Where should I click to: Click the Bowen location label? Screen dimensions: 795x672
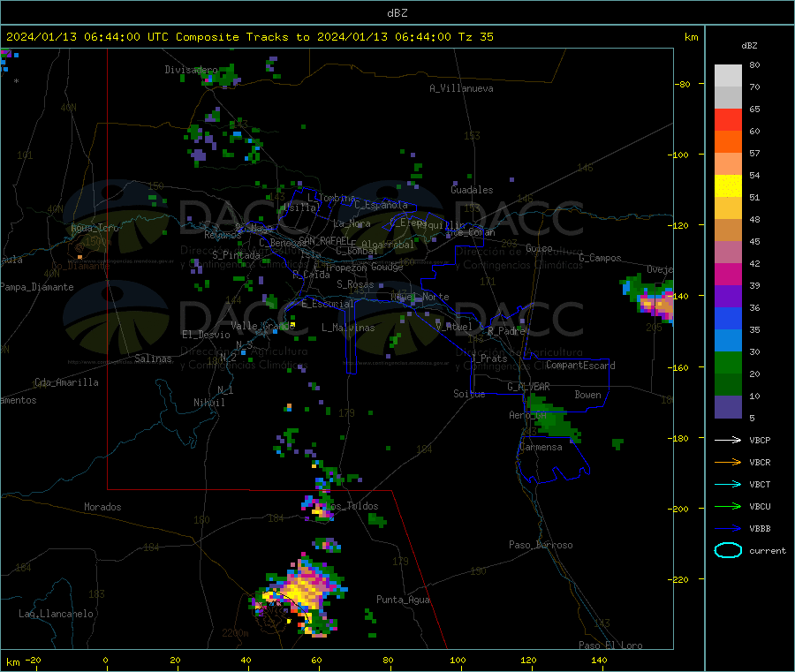click(588, 395)
